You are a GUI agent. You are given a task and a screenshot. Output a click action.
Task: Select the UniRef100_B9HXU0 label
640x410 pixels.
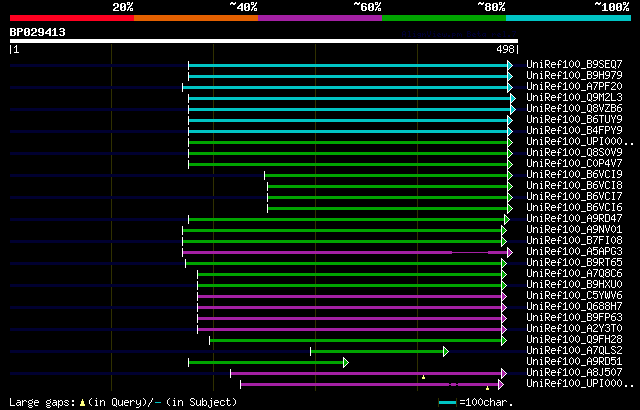point(574,285)
